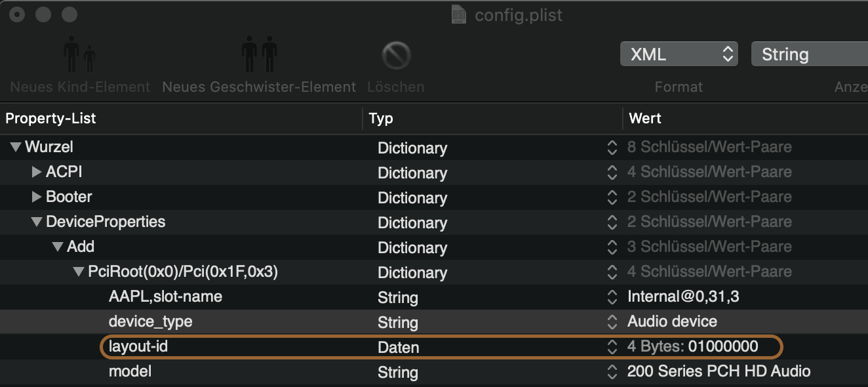The height and width of the screenshot is (387, 868).
Task: Collapse the Wurzel root node
Action: (x=16, y=148)
